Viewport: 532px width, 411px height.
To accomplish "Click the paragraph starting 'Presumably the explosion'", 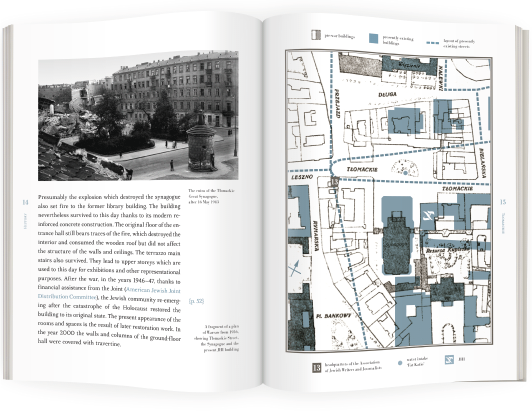I will coord(109,270).
